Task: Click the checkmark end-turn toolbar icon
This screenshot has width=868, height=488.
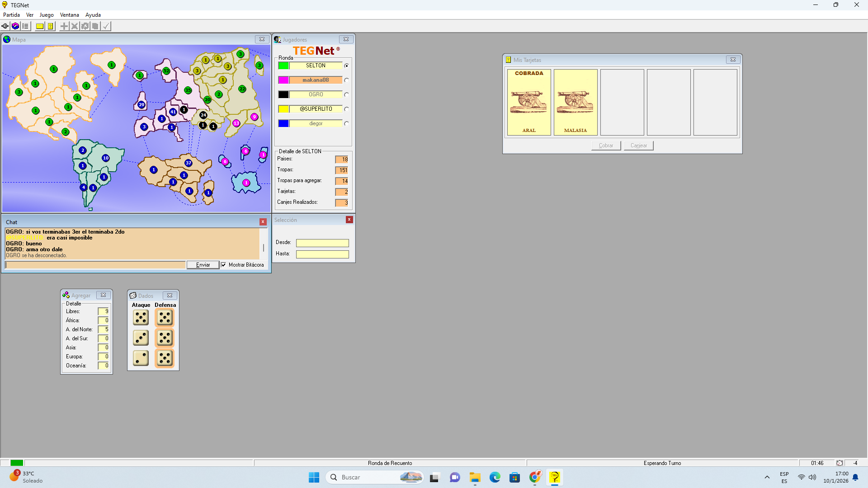Action: [106, 26]
